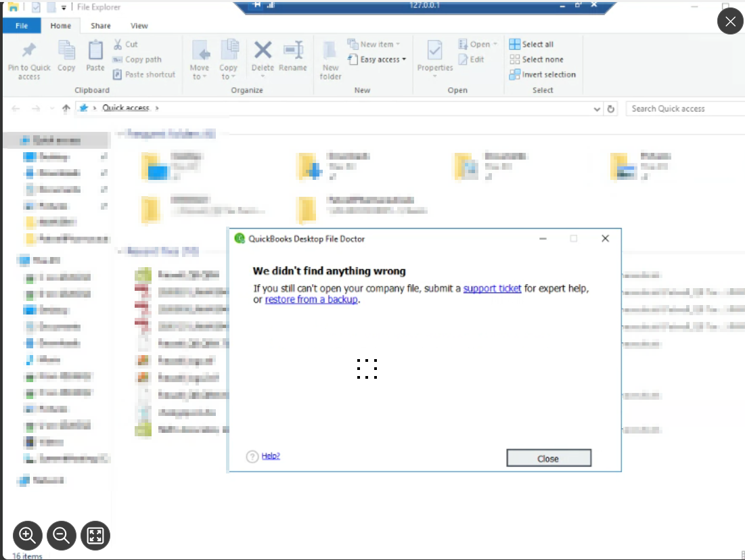Image resolution: width=745 pixels, height=560 pixels.
Task: Switch to the Home ribbon tab
Action: pos(61,26)
